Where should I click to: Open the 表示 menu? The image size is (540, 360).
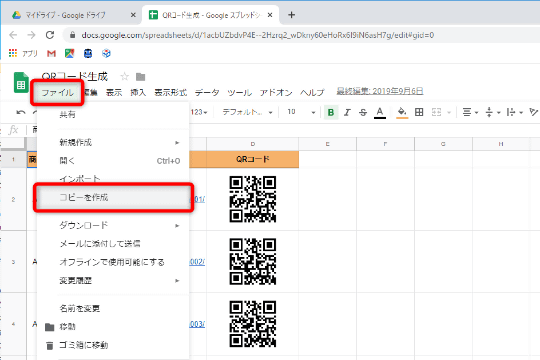(114, 92)
